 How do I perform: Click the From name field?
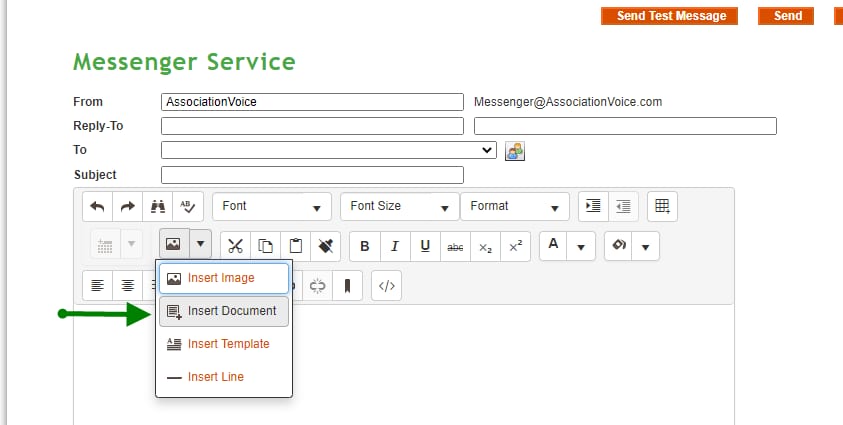(x=312, y=102)
